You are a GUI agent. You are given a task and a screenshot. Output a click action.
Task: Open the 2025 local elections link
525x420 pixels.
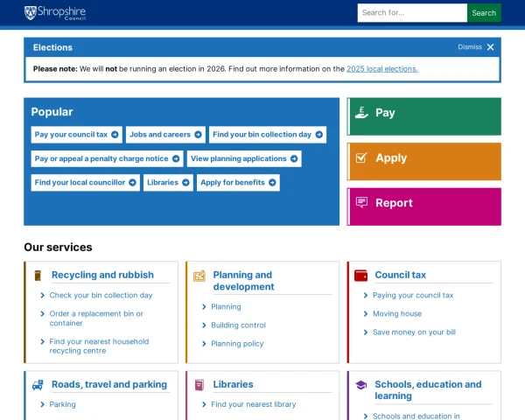point(382,69)
